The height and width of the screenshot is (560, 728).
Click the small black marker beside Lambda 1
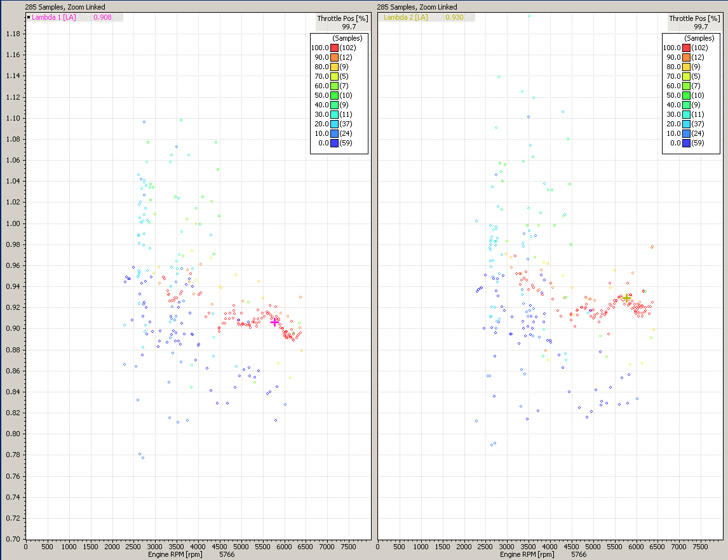pos(29,17)
